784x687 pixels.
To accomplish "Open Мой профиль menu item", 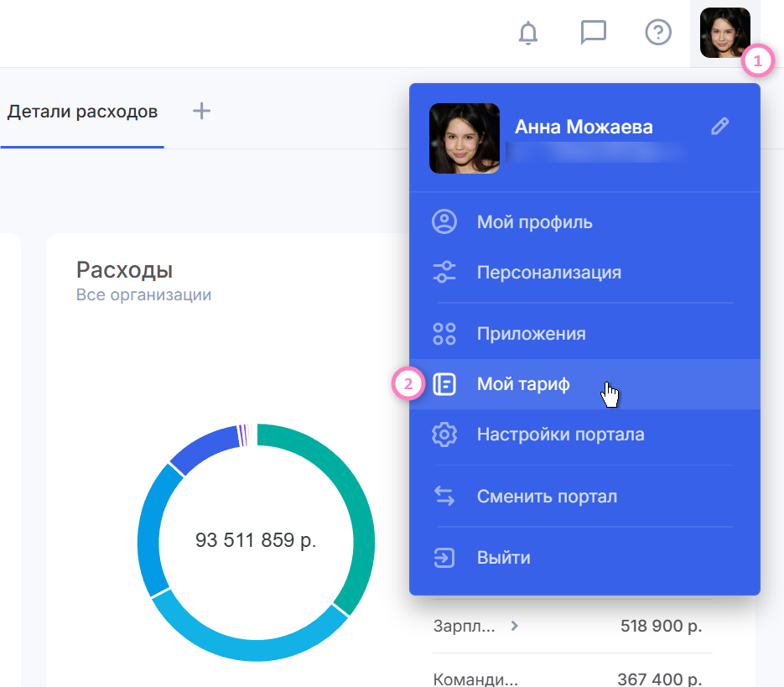I will pyautogui.click(x=534, y=222).
